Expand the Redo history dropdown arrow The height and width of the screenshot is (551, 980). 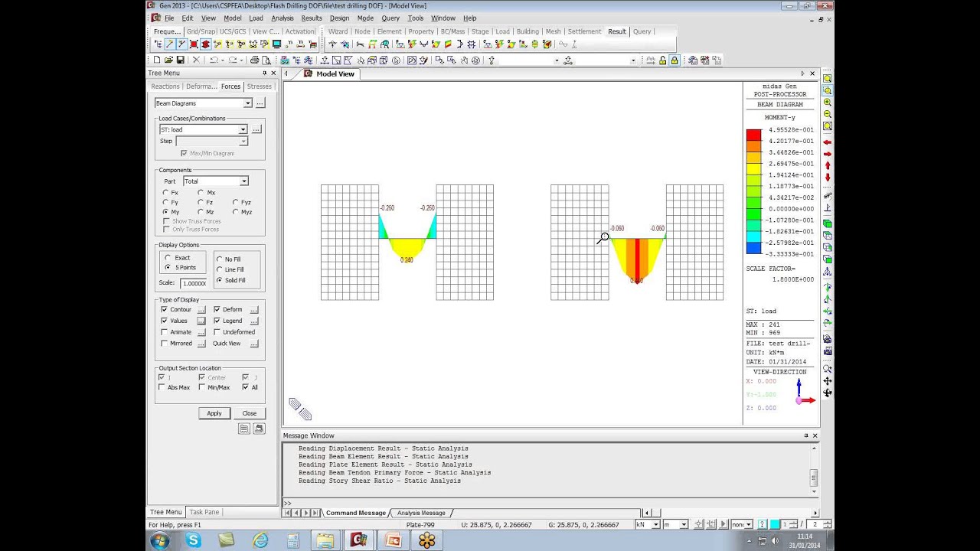click(242, 60)
